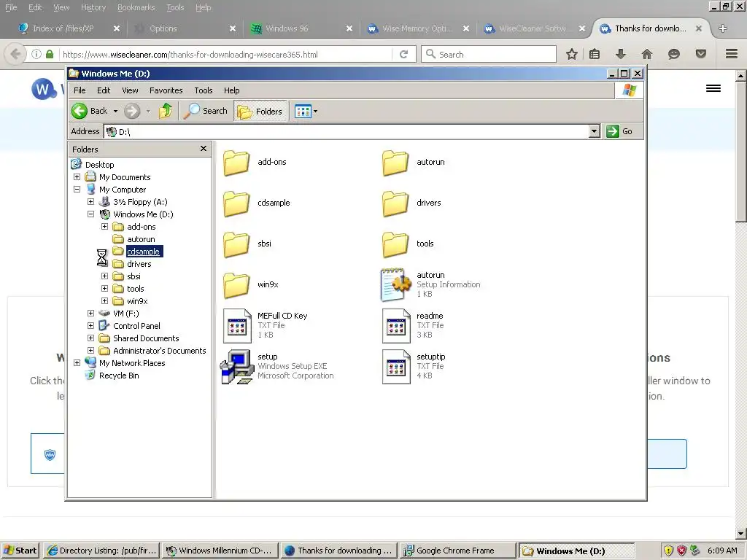Image resolution: width=747 pixels, height=560 pixels.
Task: Select the setuptip TXT file
Action: click(x=414, y=367)
